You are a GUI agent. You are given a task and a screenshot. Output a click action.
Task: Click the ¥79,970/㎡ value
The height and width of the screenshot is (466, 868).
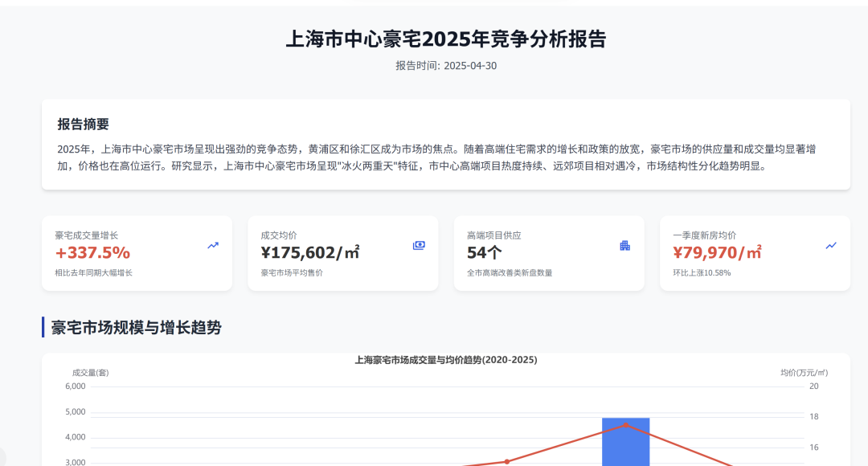717,253
